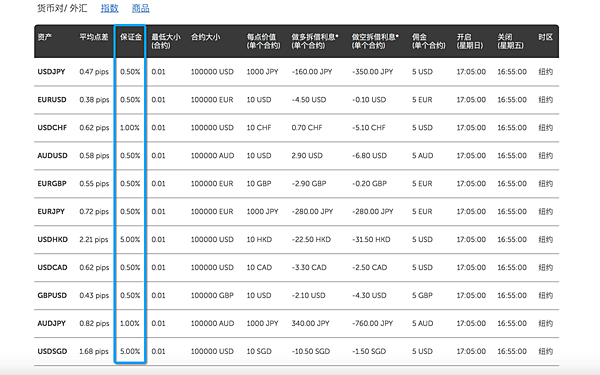
Task: Click the 5 GBP commission value
Action: [422, 295]
